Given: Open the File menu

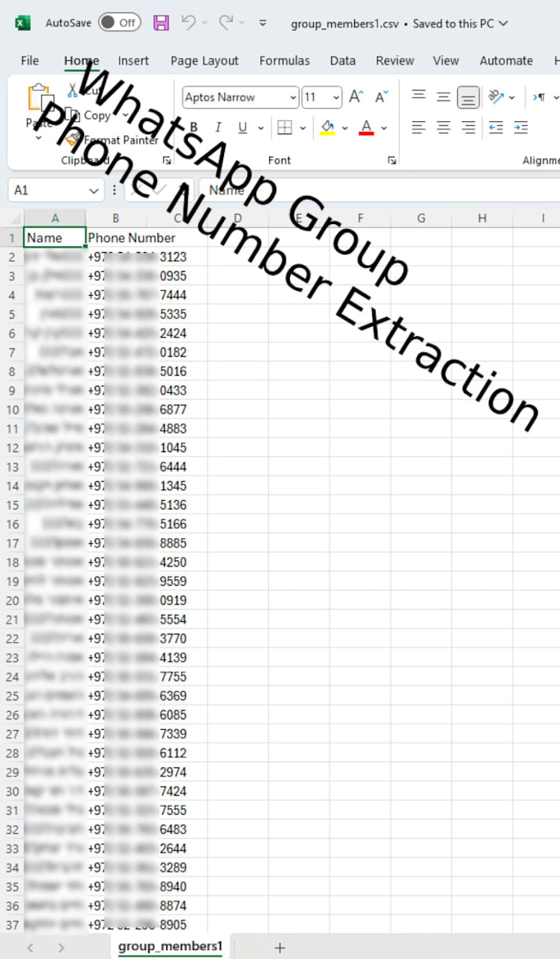Looking at the screenshot, I should [30, 60].
